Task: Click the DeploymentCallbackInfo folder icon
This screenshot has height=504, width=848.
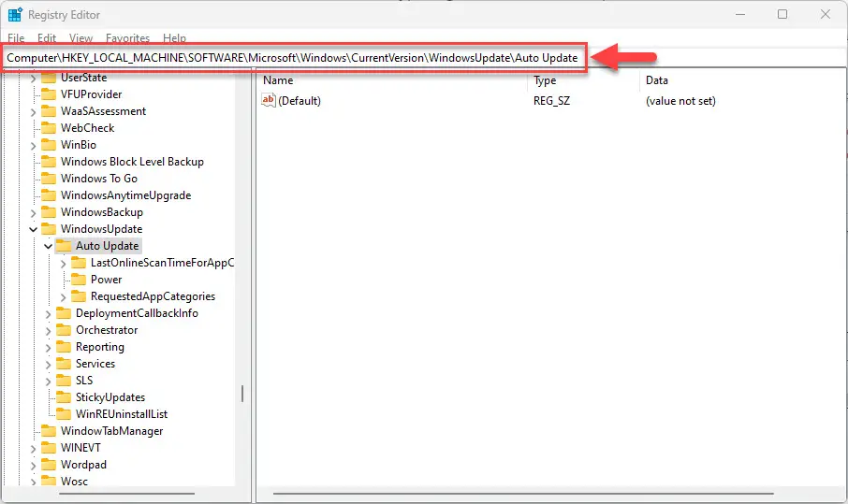Action: 64,313
